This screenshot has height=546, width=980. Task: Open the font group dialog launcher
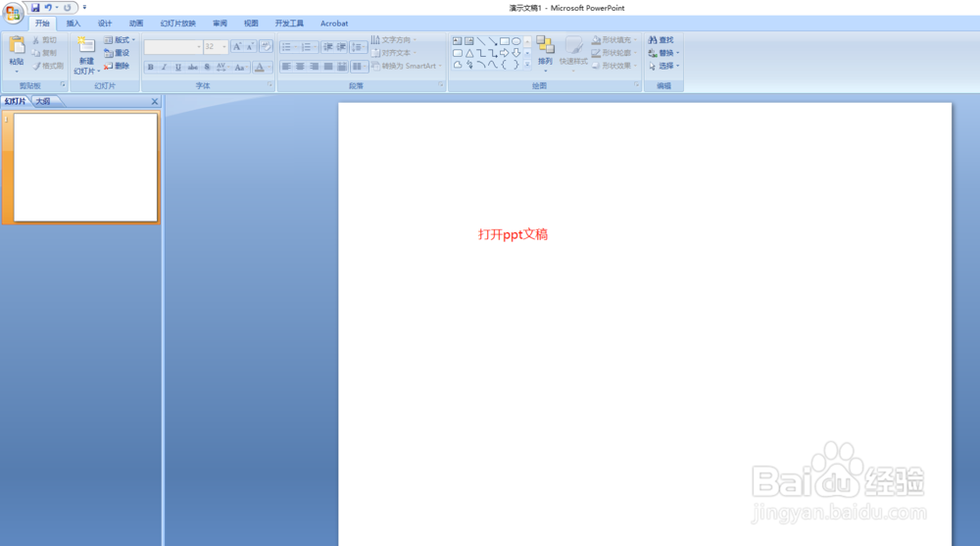(270, 84)
